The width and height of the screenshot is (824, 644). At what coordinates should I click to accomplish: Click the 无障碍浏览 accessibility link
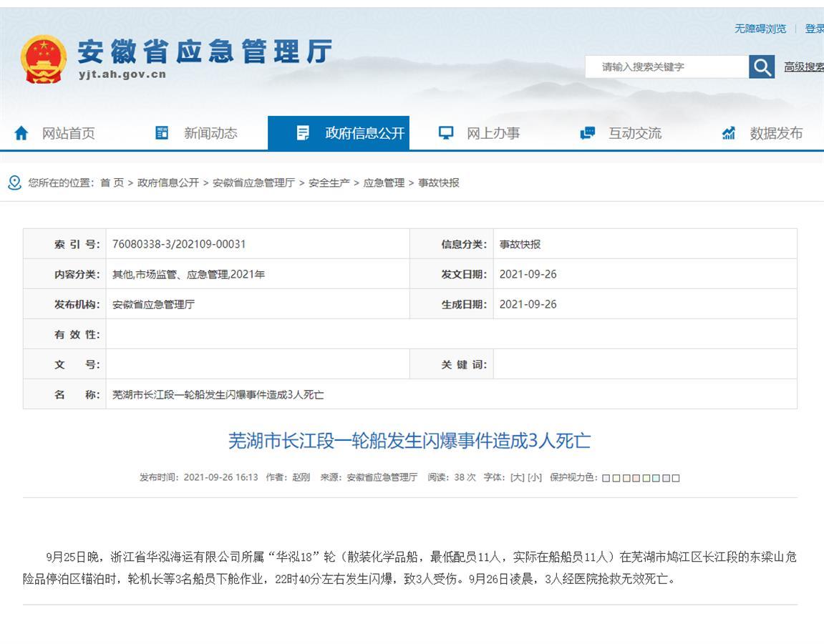pyautogui.click(x=760, y=29)
